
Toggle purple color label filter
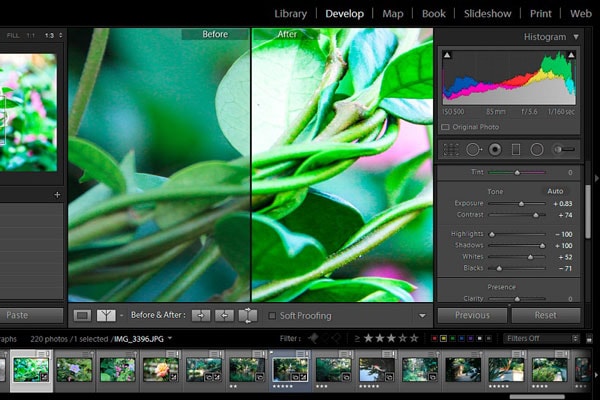[x=470, y=339]
